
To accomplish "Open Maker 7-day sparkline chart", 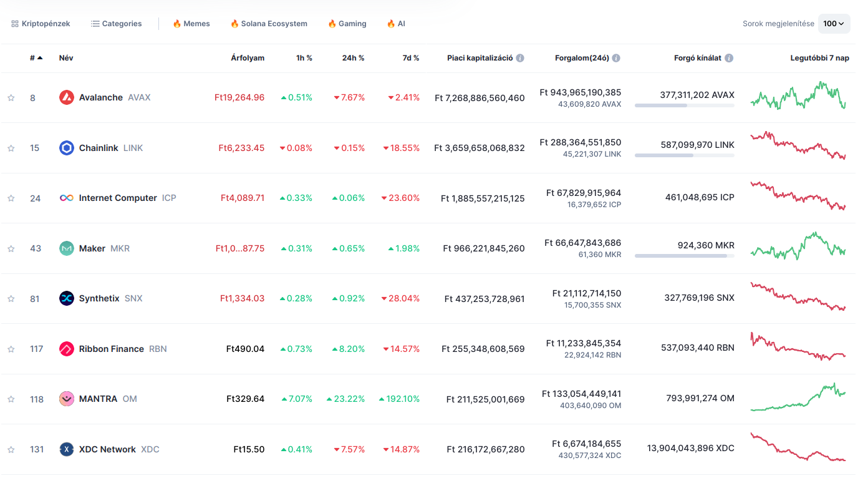I will pos(799,246).
